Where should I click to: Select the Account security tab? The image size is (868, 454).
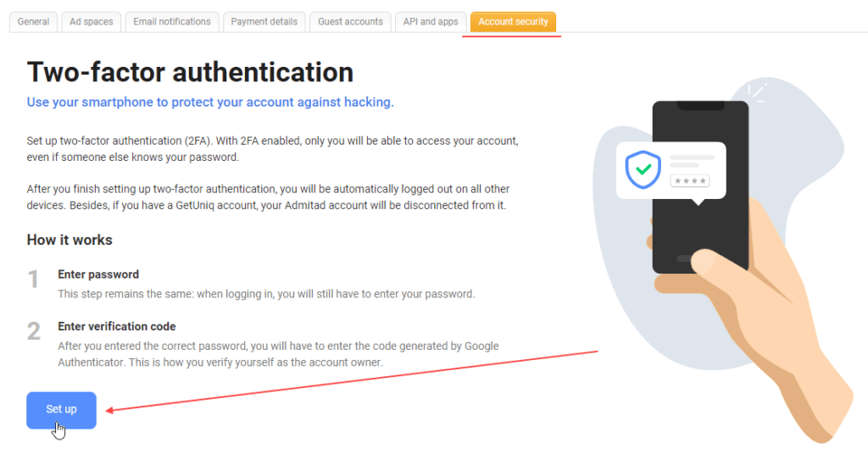click(513, 22)
